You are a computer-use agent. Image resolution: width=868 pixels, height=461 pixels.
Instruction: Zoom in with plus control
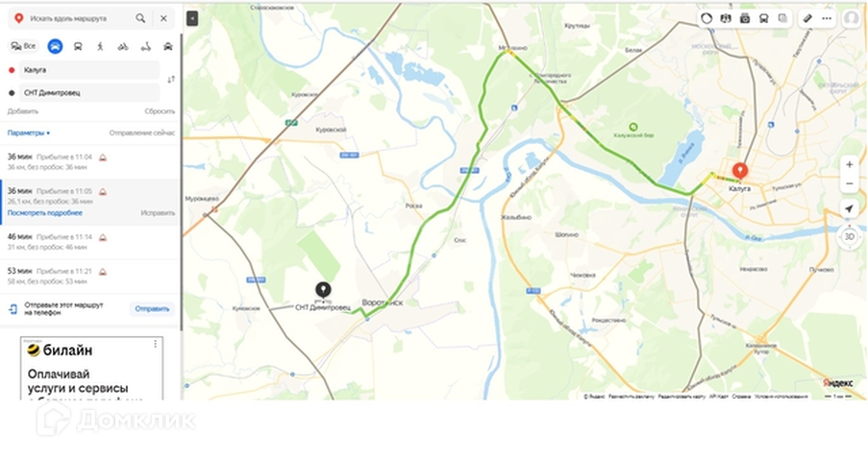849,164
